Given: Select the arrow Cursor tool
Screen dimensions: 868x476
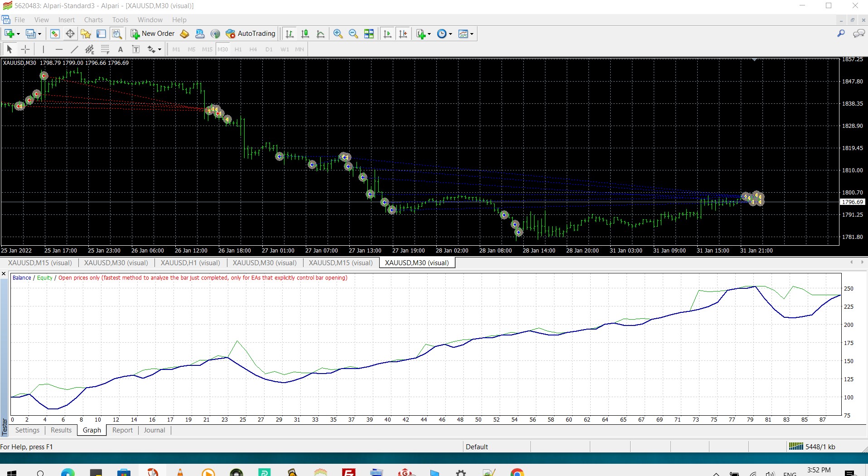Looking at the screenshot, I should coord(10,49).
